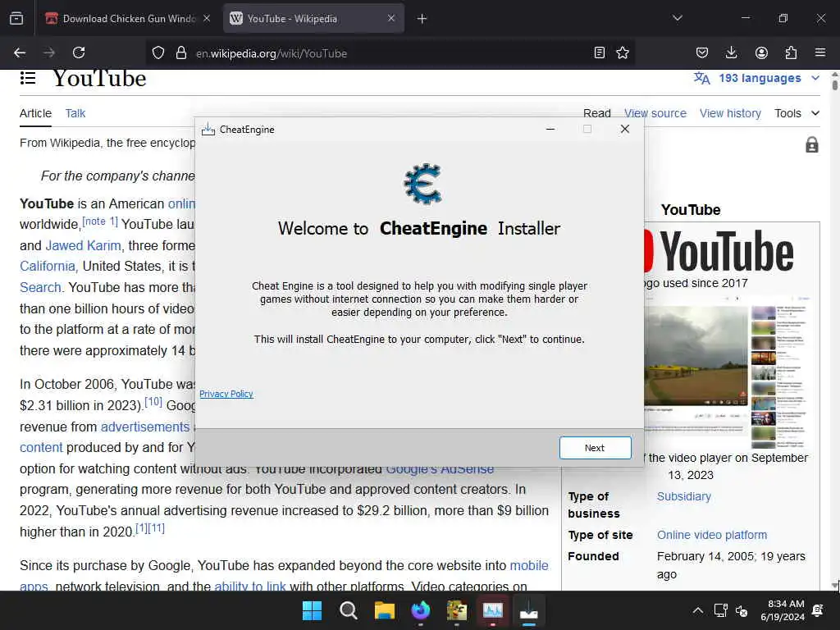Select the Read tab
The height and width of the screenshot is (630, 840).
tap(597, 113)
